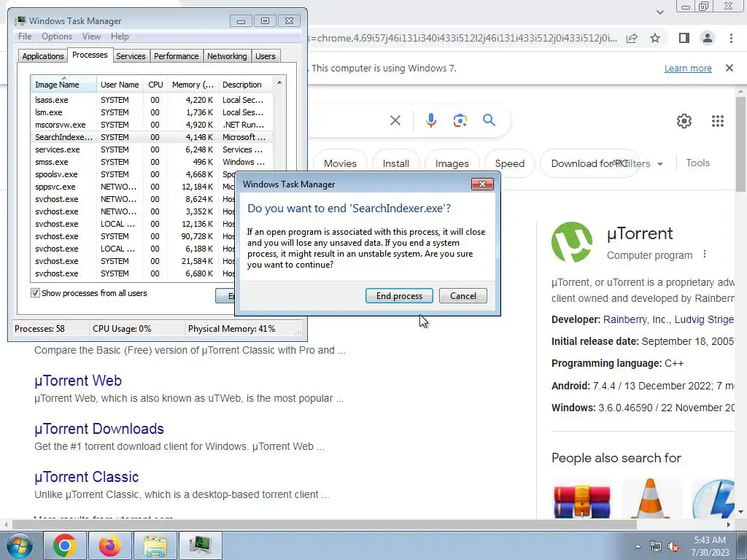The width and height of the screenshot is (747, 560).
Task: Click the C++ programming language link
Action: point(674,363)
